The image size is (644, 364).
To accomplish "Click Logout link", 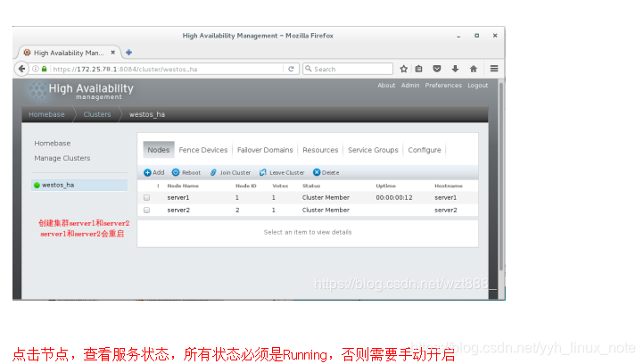I will [478, 86].
